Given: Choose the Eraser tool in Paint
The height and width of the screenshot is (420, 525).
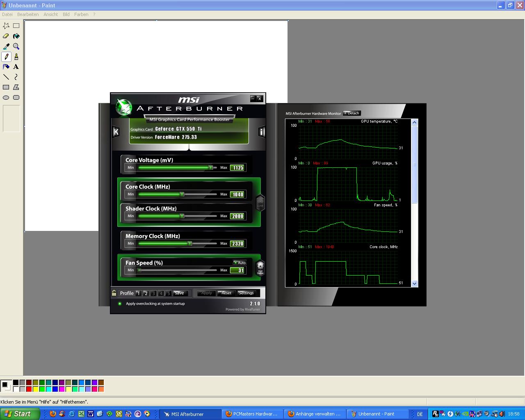Looking at the screenshot, I should tap(6, 36).
